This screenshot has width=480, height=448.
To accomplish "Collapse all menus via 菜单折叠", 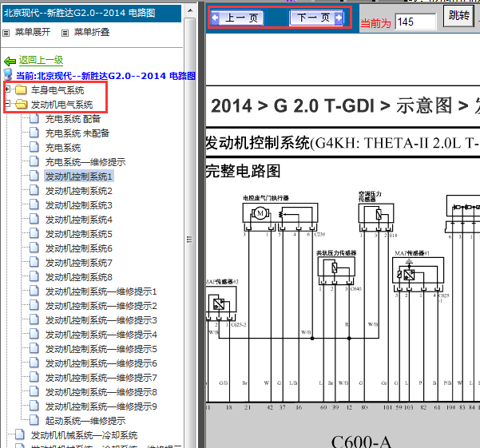I will [x=92, y=32].
